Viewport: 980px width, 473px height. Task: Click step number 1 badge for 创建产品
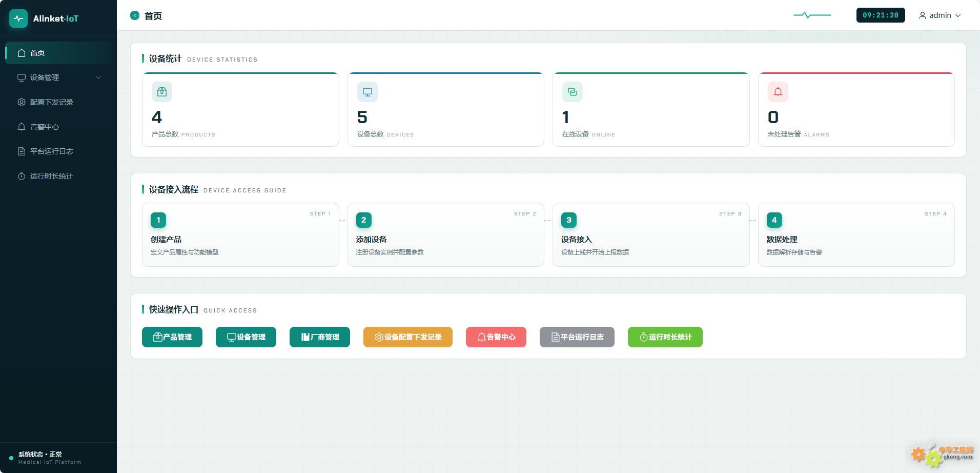(158, 220)
